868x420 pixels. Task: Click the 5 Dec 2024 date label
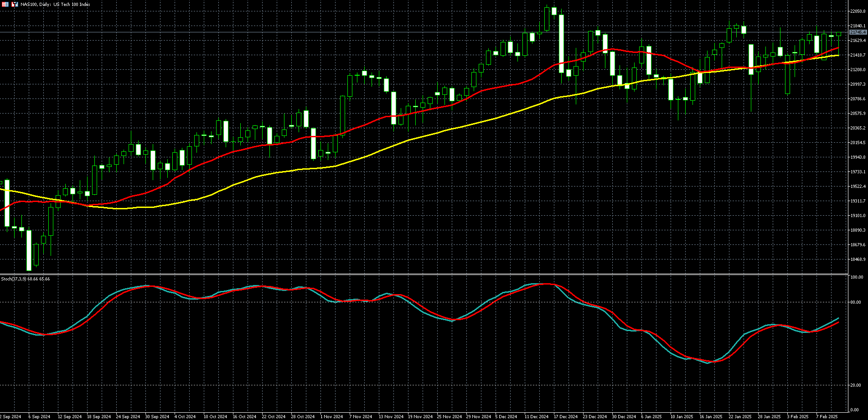506,417
